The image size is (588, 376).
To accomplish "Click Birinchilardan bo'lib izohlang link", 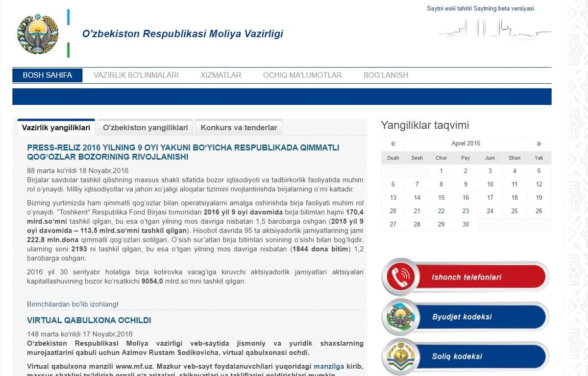I will click(73, 304).
